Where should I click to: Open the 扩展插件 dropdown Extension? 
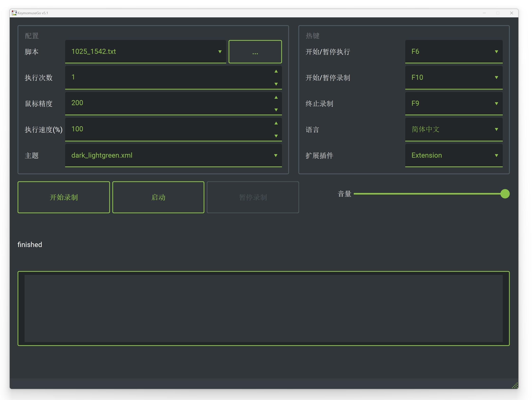[454, 155]
